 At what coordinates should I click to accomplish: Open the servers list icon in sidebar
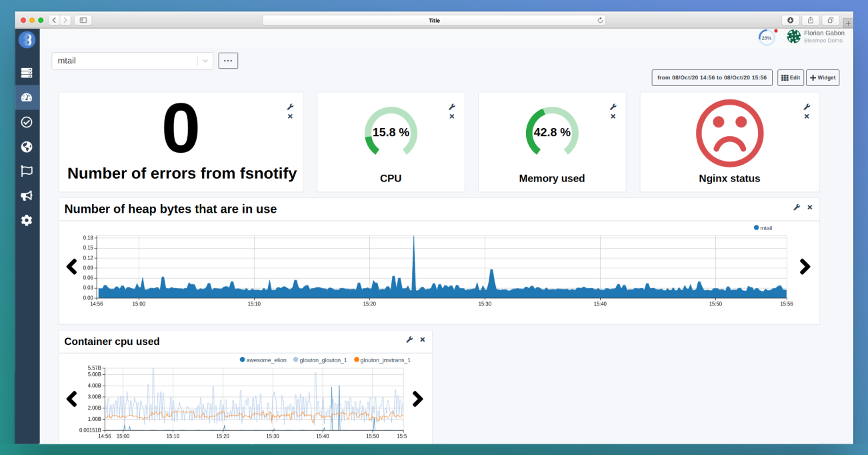(27, 73)
